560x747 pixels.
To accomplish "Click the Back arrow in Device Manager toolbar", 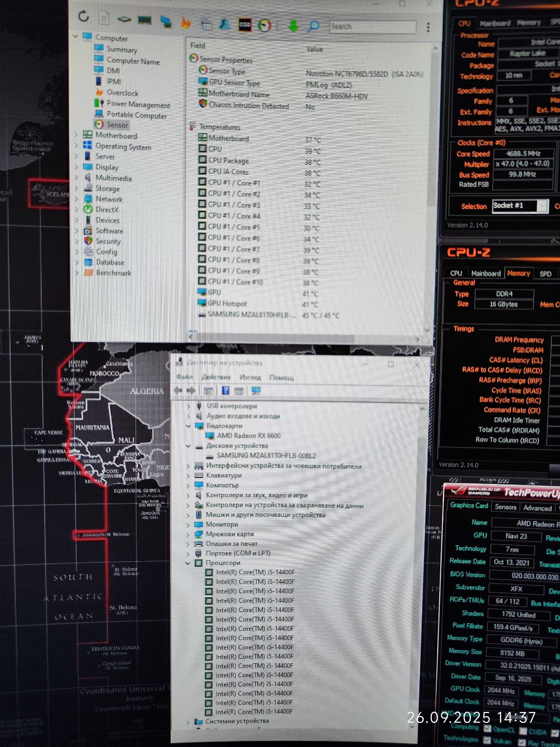I will [x=178, y=391].
